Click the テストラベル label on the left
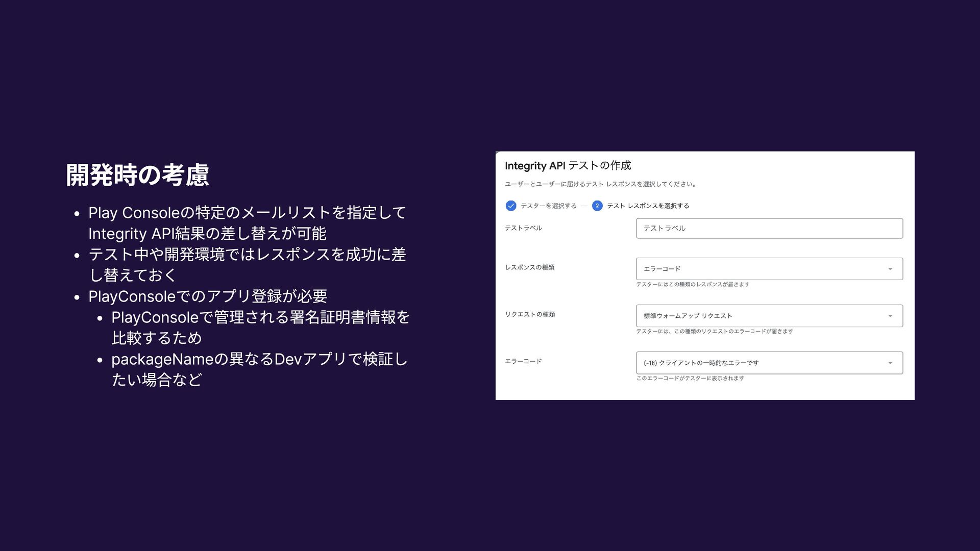 523,228
